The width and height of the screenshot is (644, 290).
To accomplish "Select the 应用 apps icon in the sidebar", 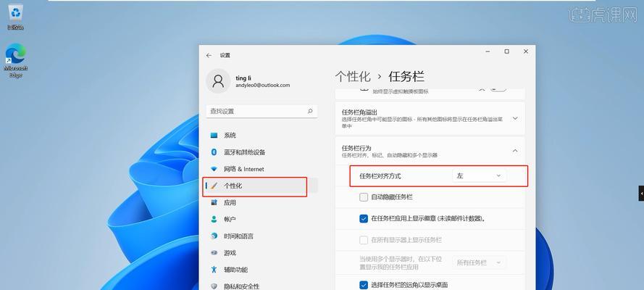I will (214, 202).
